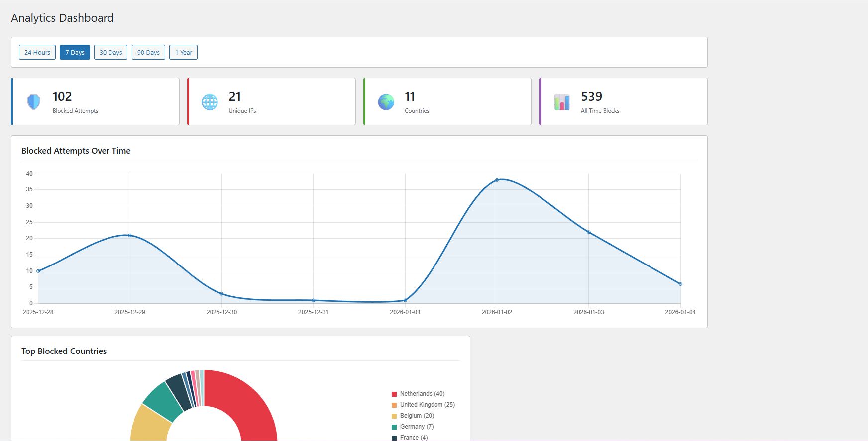Click the chart data point for 2026-01-04

pyautogui.click(x=680, y=284)
